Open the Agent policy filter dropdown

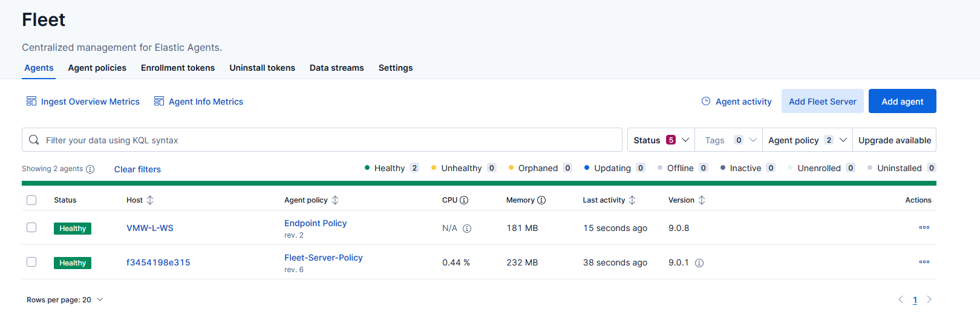pyautogui.click(x=807, y=140)
